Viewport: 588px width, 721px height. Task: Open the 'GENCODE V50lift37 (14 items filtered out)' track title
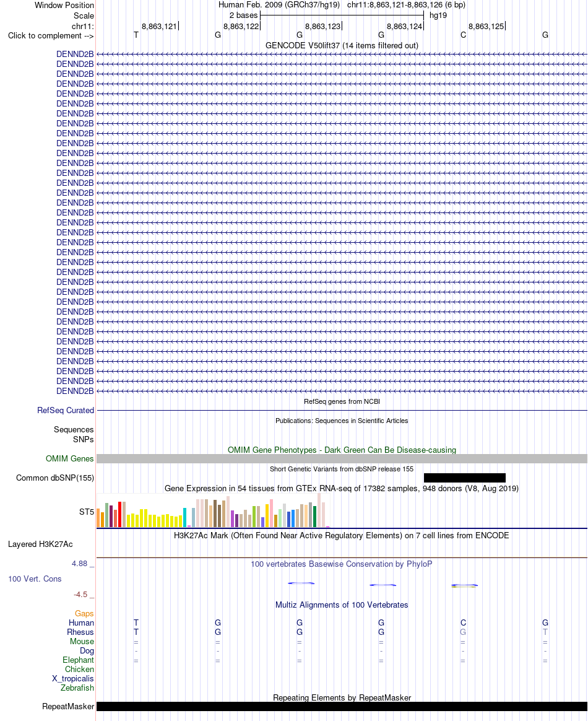click(342, 45)
